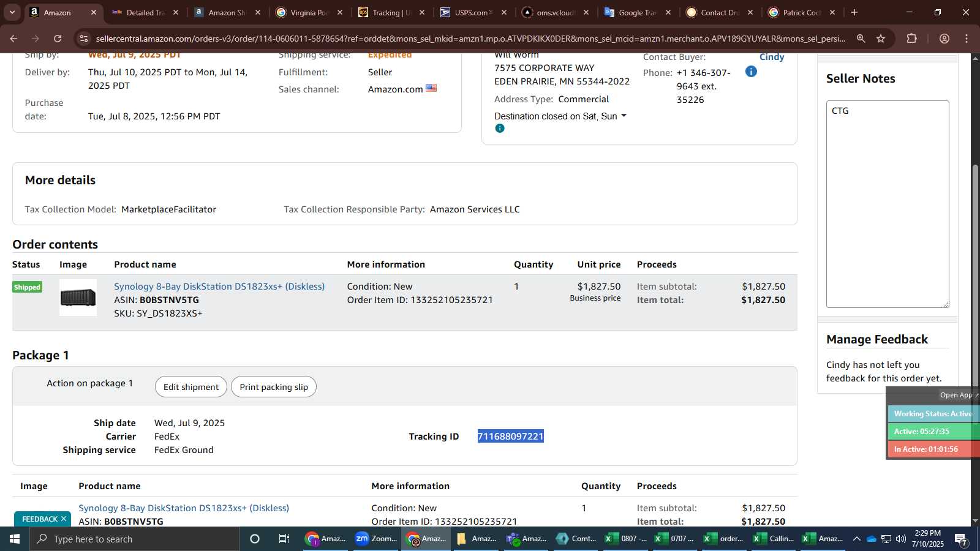Click the info icon under Destination closed

500,129
